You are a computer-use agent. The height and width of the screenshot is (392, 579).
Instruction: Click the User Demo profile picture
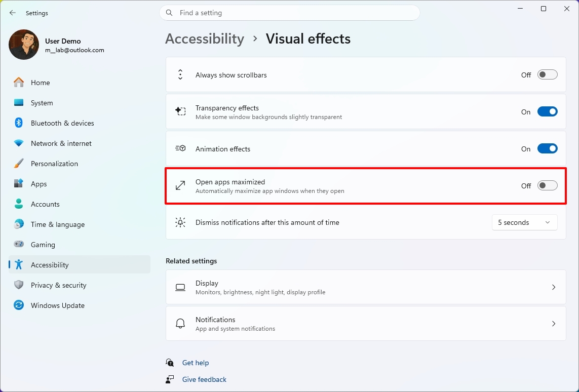24,45
